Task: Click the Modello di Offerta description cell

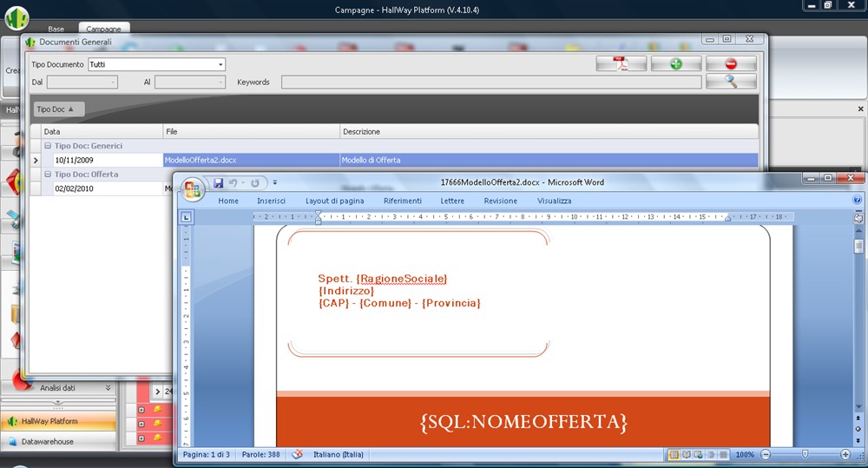Action: (549, 160)
